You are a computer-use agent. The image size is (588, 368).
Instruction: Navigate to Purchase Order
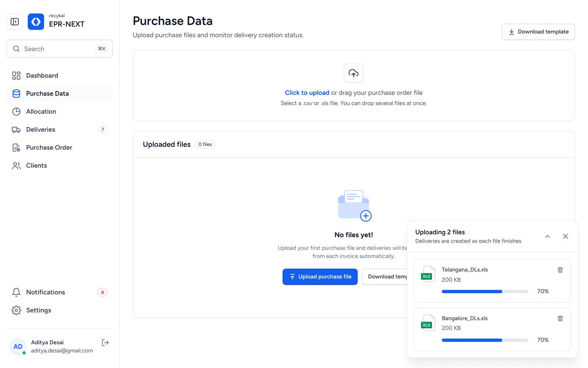click(60, 148)
